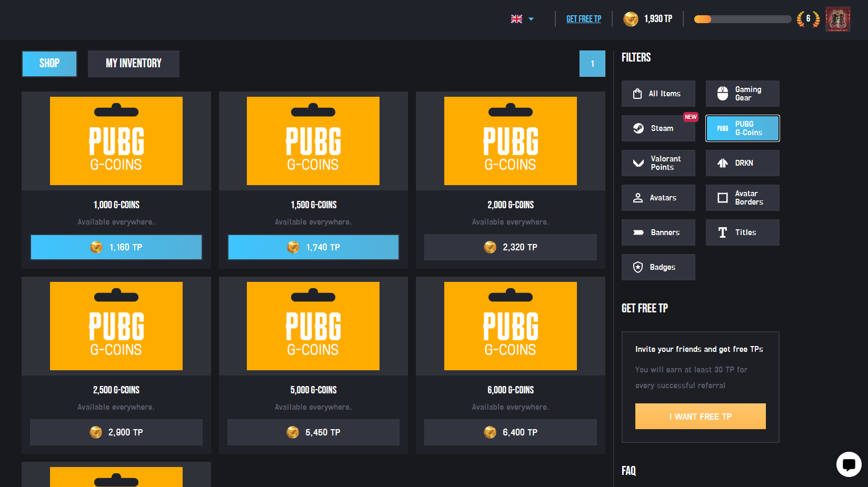Open the 2,500 G-Coins card image
This screenshot has height=487, width=868.
click(116, 326)
